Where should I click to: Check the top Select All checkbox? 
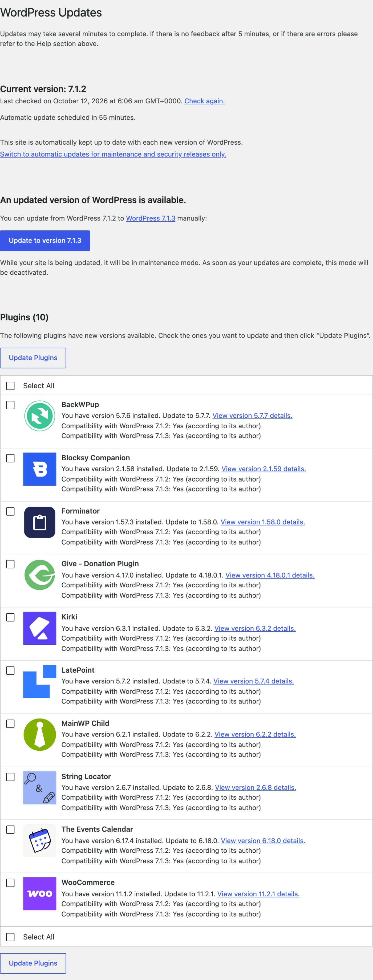[10, 386]
